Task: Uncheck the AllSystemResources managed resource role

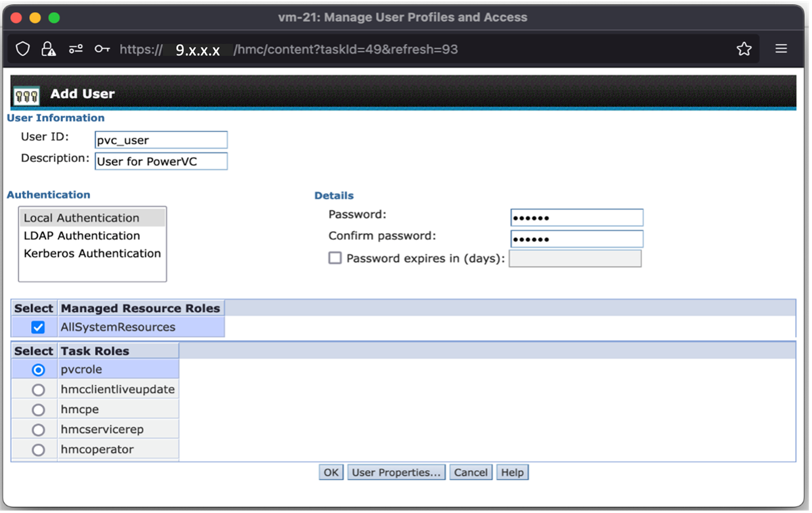Action: [x=38, y=326]
